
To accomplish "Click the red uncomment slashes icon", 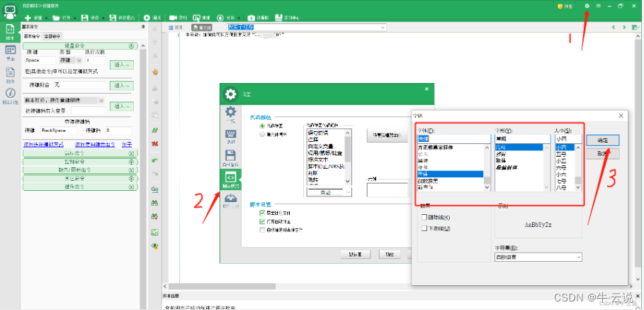I will pos(155,143).
